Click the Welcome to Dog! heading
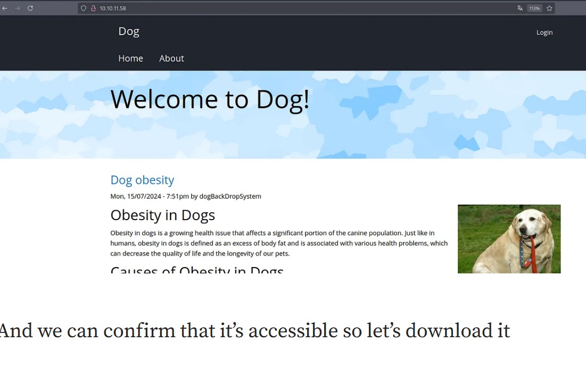The width and height of the screenshot is (586, 392). pos(210,99)
